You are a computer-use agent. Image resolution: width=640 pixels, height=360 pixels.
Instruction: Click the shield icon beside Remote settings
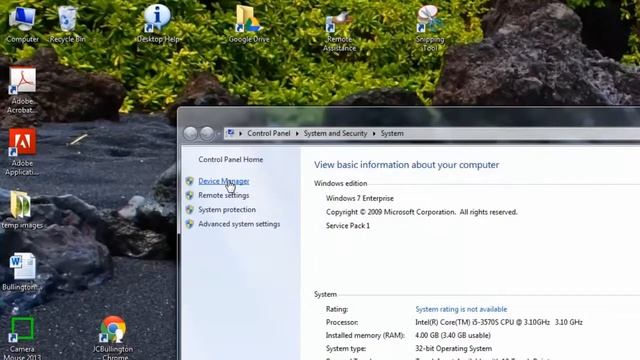point(189,196)
